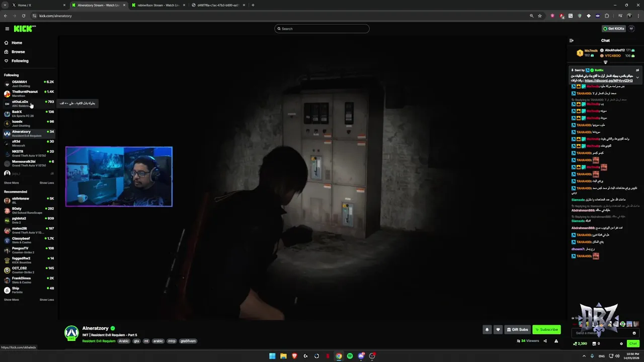Reload the page
This screenshot has height=362, width=644.
23,16
